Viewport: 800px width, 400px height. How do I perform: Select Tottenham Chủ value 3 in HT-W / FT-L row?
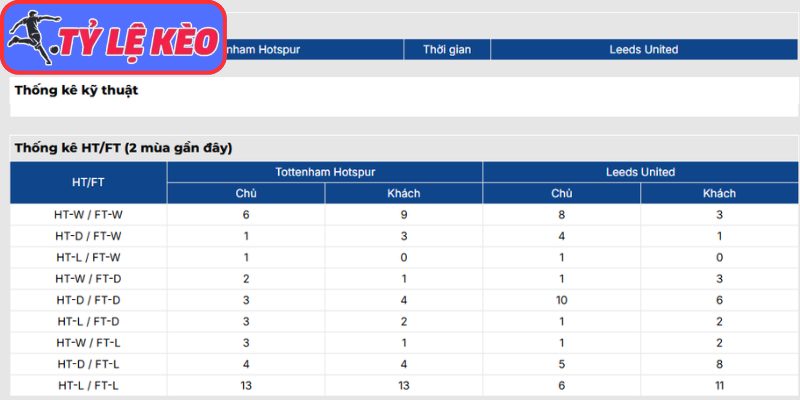click(246, 343)
